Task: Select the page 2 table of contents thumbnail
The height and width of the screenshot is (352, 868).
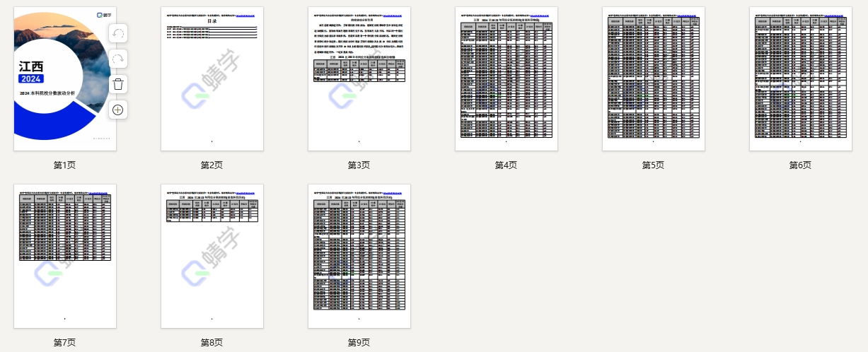Action: [212, 78]
